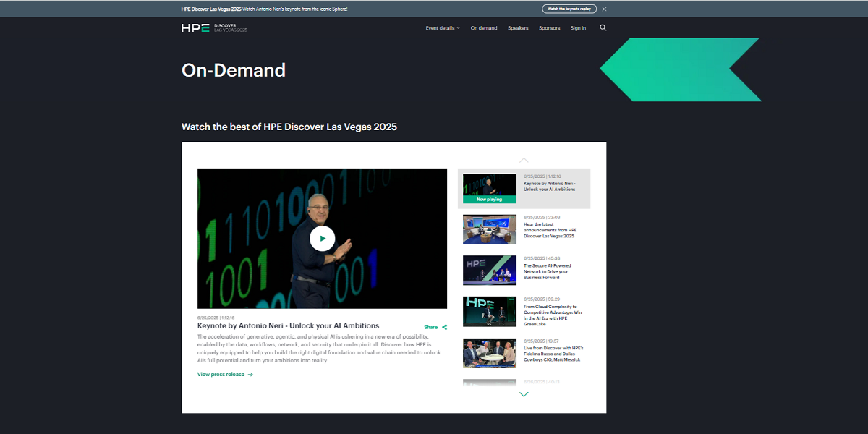Select title Live from Discover with HPE's Fidelma Russo
868x434 pixels.
(x=553, y=354)
